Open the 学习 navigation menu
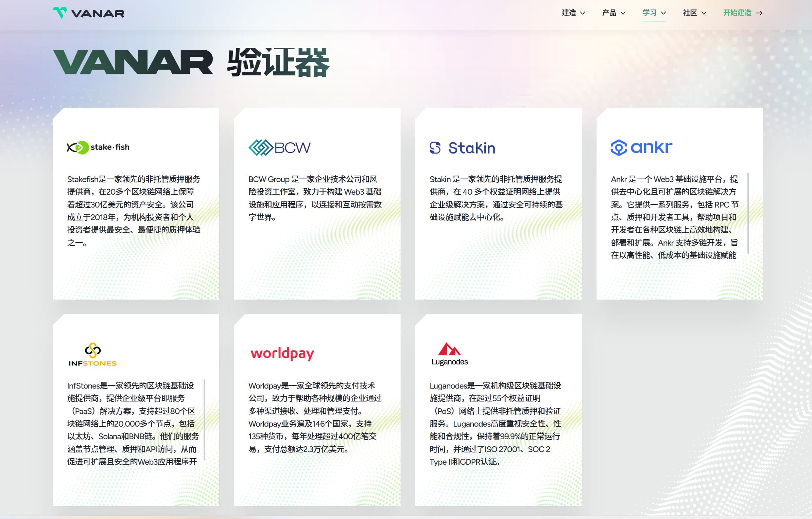Image resolution: width=812 pixels, height=519 pixels. pyautogui.click(x=650, y=13)
